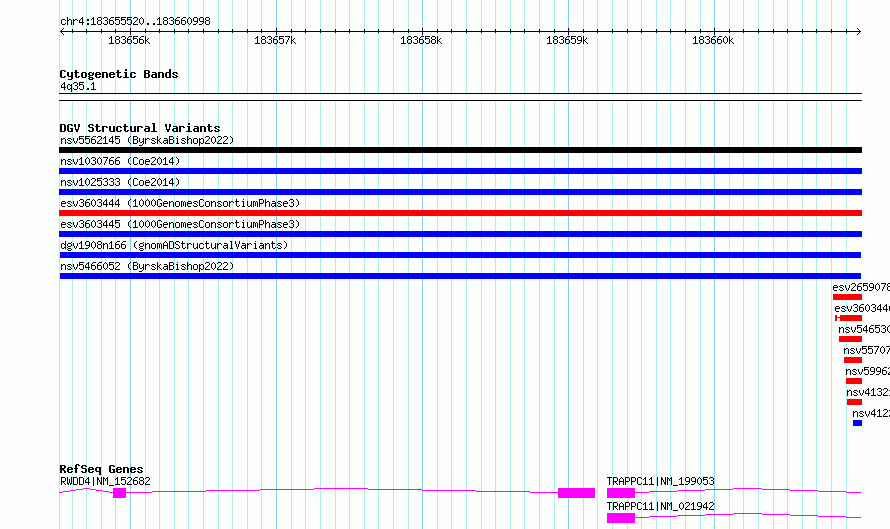
Task: Open the esv3603444 (1000GenomesConsortiumPhase3) label
Action: 180,203
